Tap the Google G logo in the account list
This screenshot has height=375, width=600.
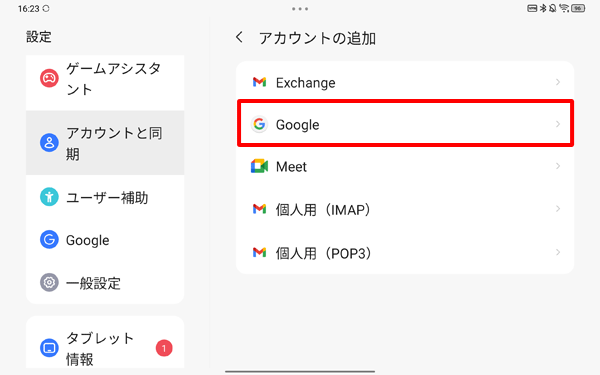click(x=259, y=124)
